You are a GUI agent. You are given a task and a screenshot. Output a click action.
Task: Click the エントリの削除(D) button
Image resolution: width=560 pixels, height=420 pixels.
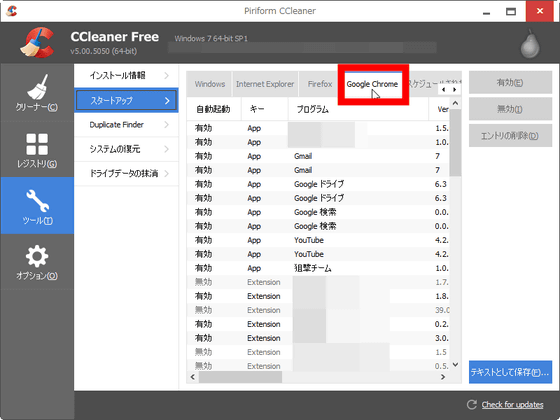pos(510,136)
